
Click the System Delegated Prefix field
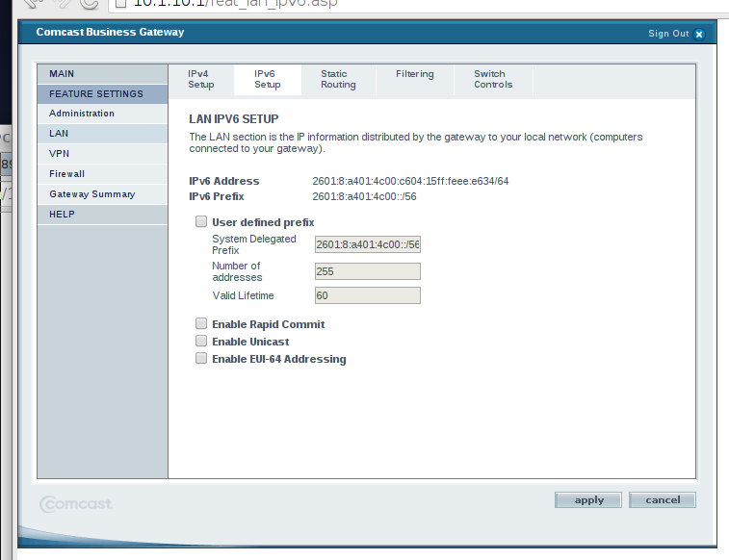click(368, 244)
